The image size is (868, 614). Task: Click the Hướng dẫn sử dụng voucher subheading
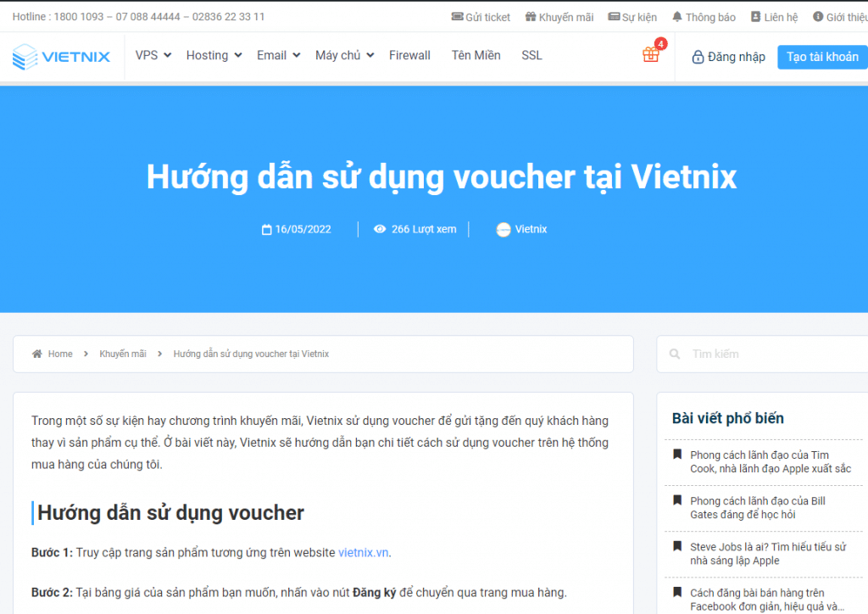pyautogui.click(x=170, y=513)
